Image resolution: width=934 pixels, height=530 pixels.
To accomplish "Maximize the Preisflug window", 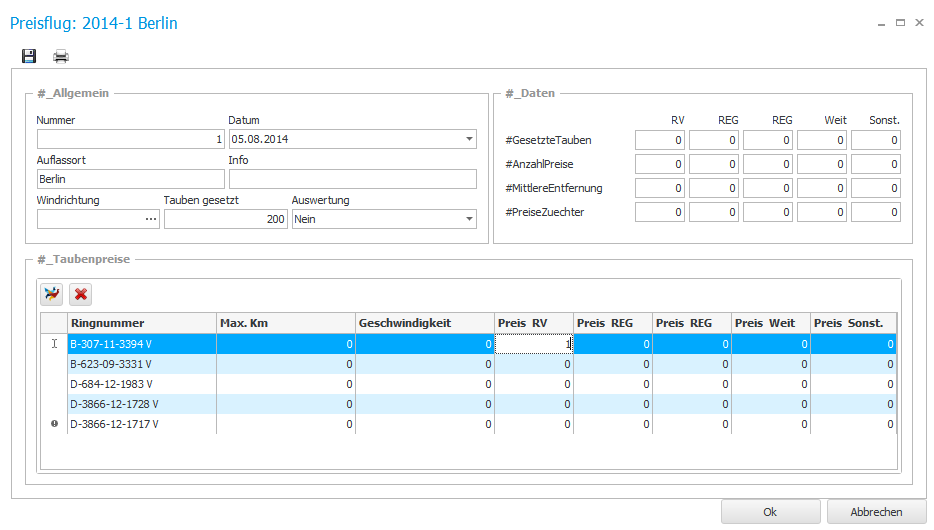I will tap(900, 22).
